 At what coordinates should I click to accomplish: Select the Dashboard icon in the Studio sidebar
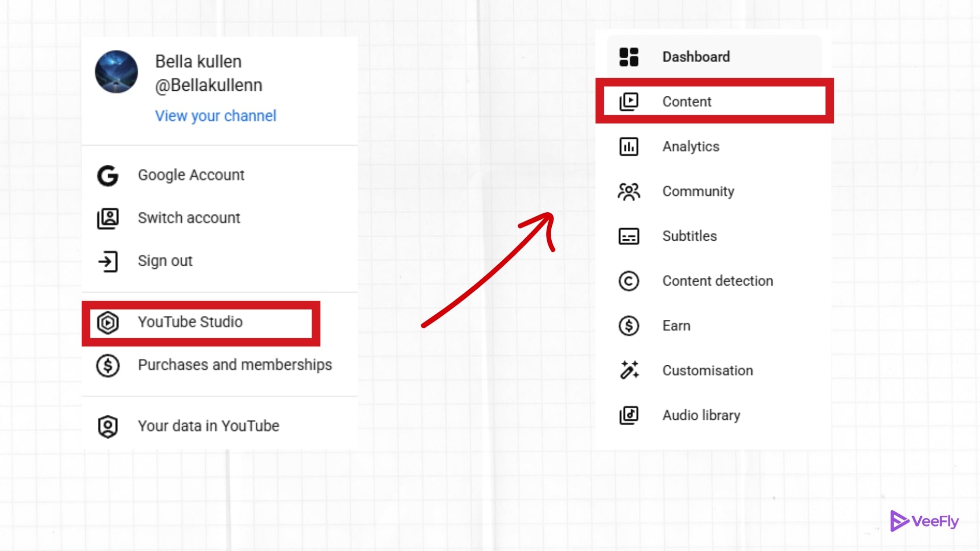click(x=629, y=57)
